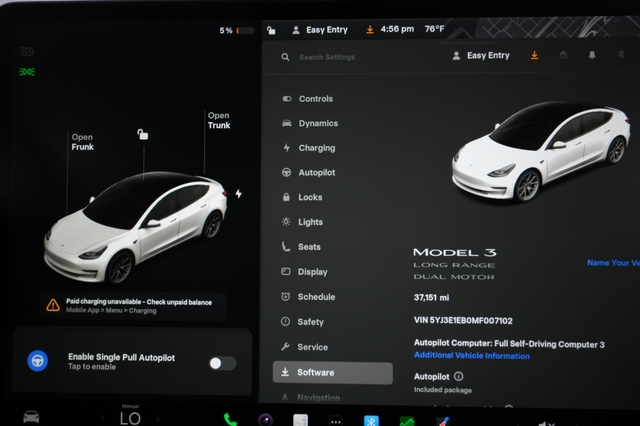Open the Schedule settings

pyautogui.click(x=308, y=297)
